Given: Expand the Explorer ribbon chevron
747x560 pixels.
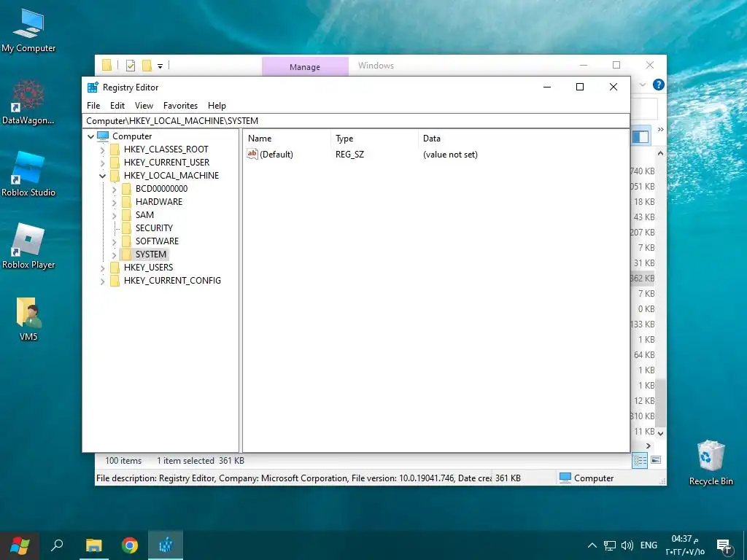Looking at the screenshot, I should [x=642, y=85].
